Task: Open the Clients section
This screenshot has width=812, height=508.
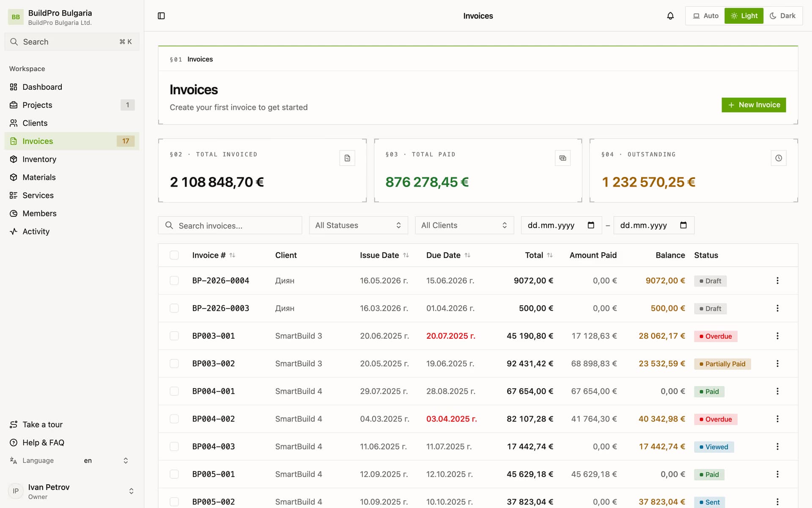Action: (x=72, y=123)
